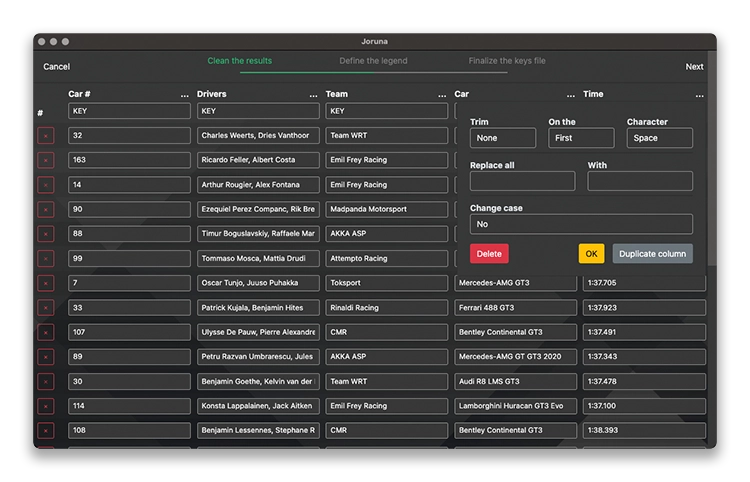Click the Replace all input field
The height and width of the screenshot is (482, 750).
point(522,181)
